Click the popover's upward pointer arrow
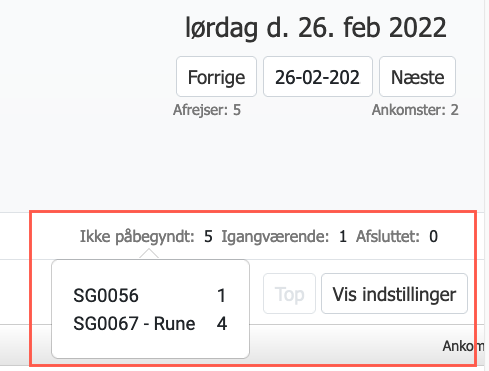489x371 pixels. click(x=149, y=254)
